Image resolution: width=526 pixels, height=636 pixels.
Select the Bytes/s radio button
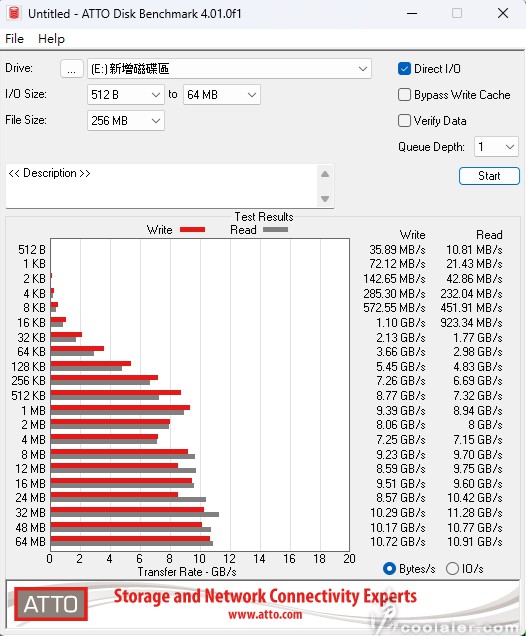(389, 569)
